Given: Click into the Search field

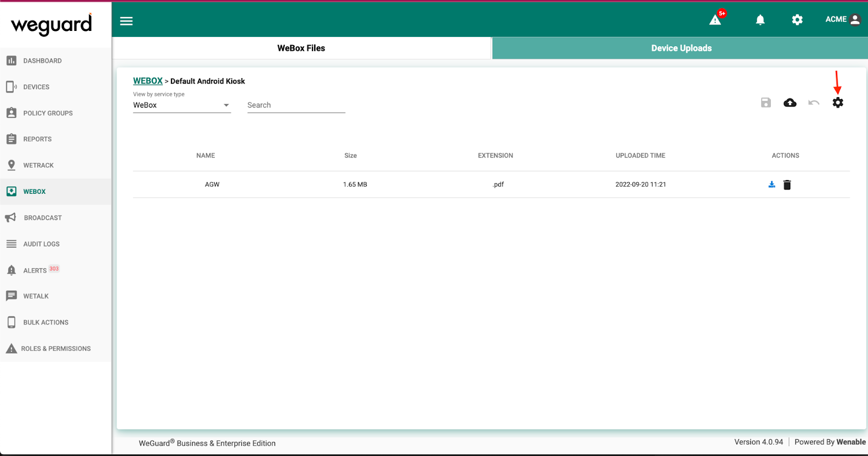Looking at the screenshot, I should coord(296,105).
